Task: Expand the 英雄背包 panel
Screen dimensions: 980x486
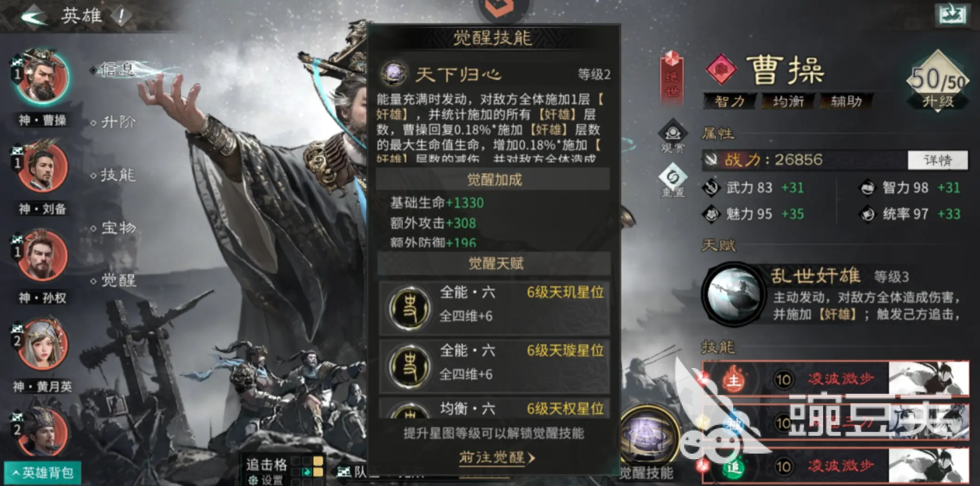Action: [43, 473]
